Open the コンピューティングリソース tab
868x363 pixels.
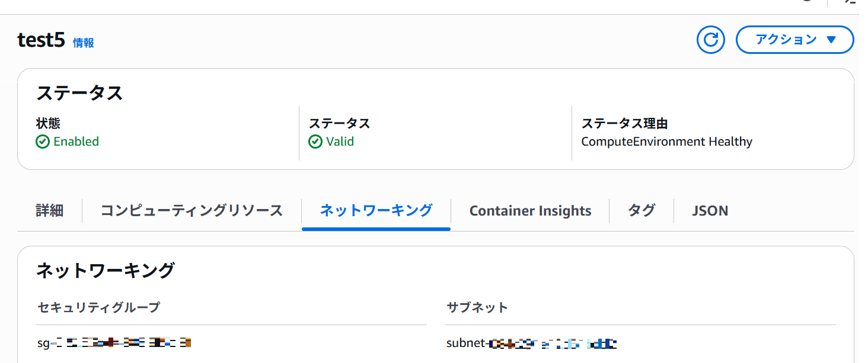[192, 211]
